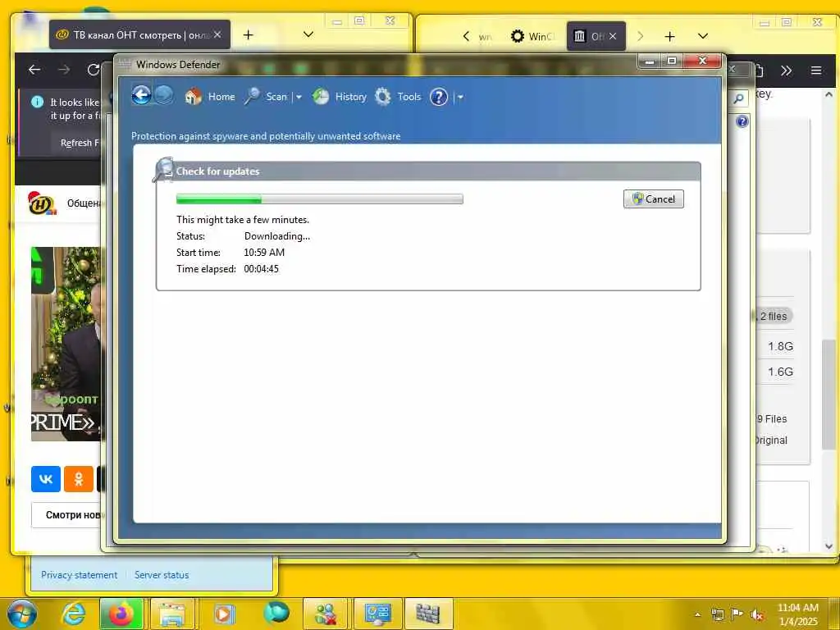Click the 00:04:45 elapsed time value
The image size is (840, 630).
[262, 269]
